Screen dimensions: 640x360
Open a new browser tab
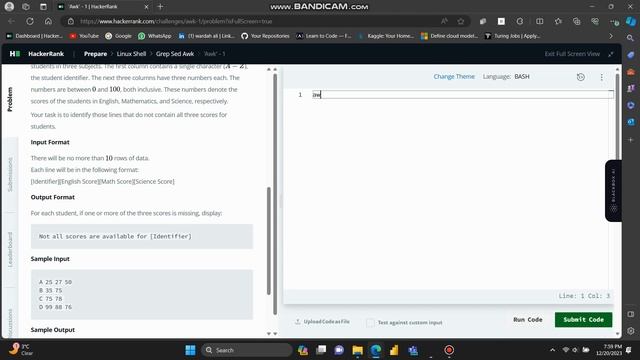[160, 7]
